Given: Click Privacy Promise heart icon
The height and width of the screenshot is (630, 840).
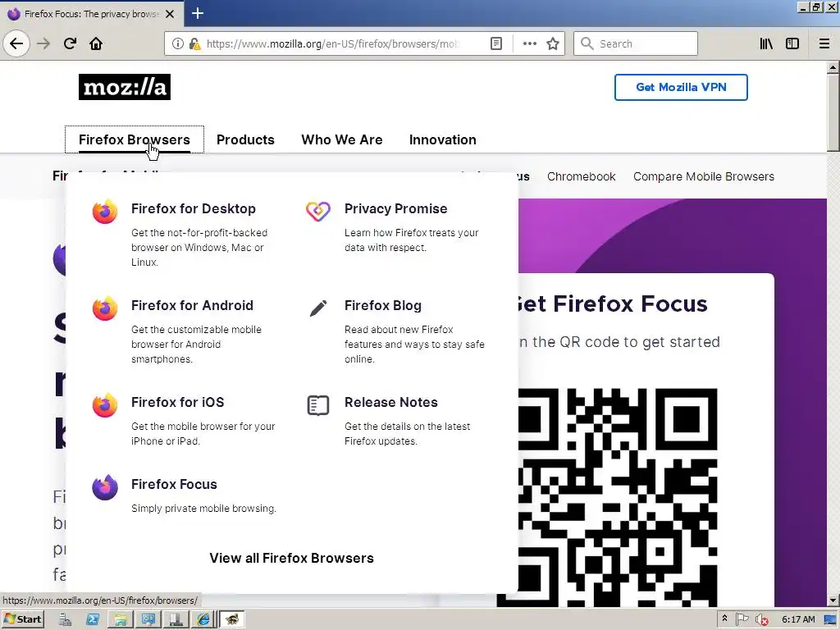Looking at the screenshot, I should [318, 211].
